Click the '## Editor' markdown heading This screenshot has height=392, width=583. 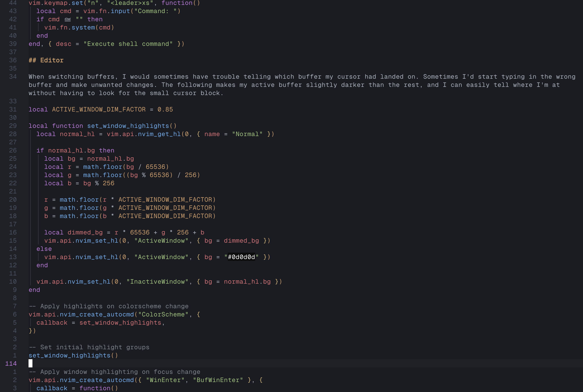(x=46, y=60)
